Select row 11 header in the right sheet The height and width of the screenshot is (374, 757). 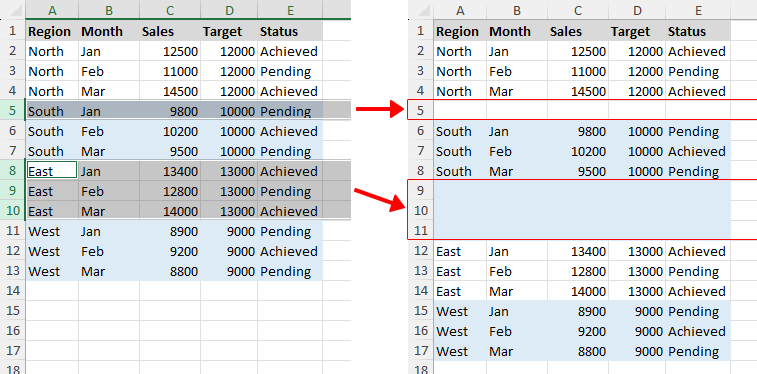point(421,231)
